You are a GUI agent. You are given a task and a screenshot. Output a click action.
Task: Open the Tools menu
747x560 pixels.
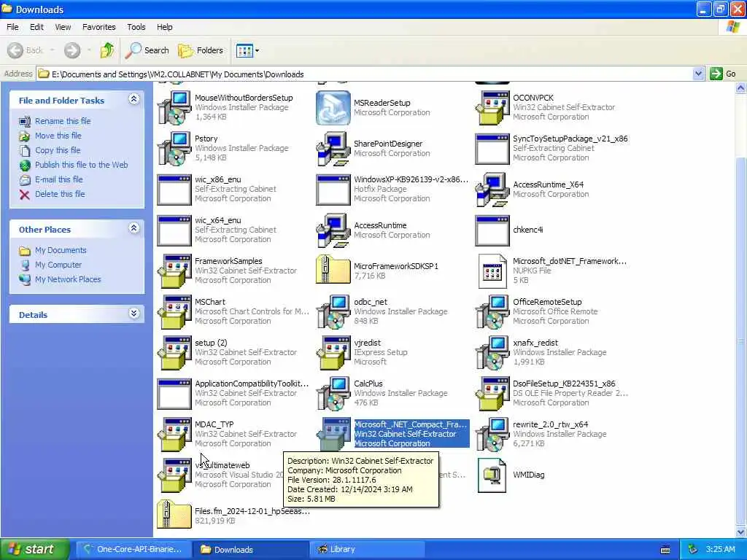(x=136, y=27)
